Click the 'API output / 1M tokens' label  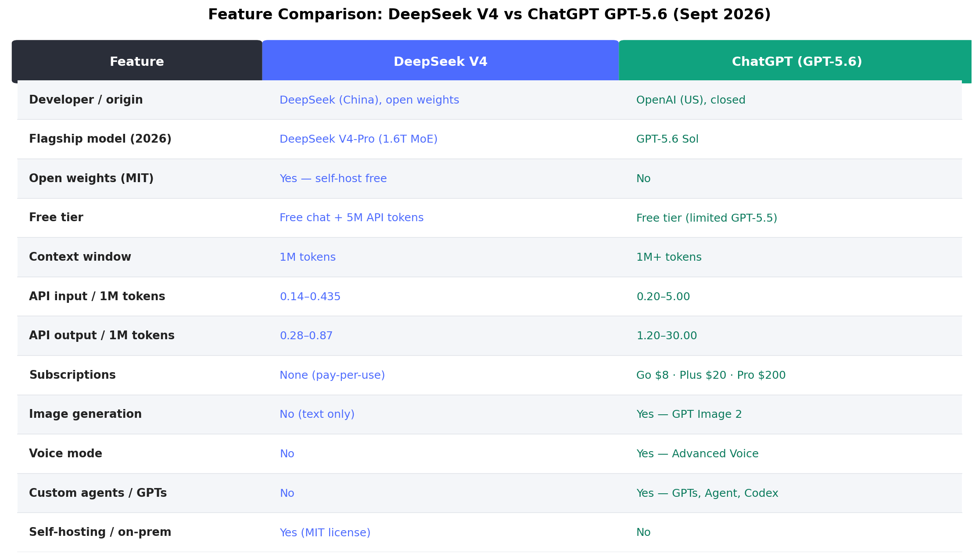tap(102, 336)
